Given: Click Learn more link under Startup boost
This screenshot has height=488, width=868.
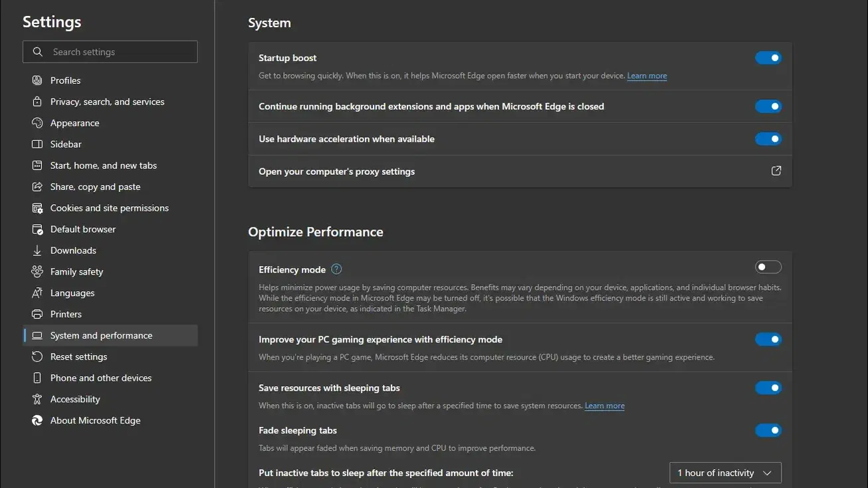Looking at the screenshot, I should (647, 76).
